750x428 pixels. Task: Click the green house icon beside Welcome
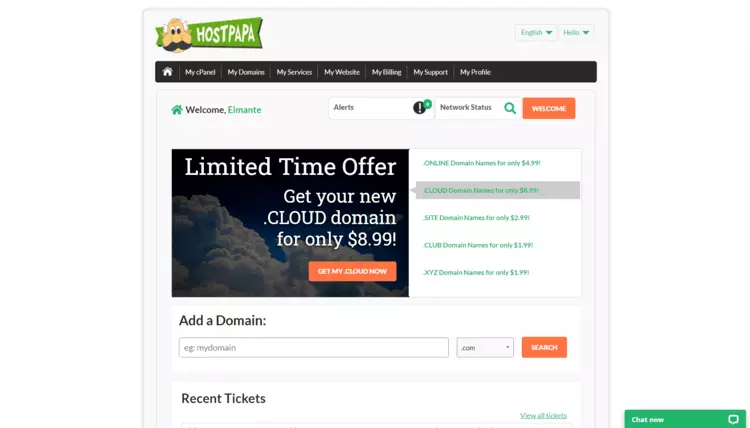176,110
